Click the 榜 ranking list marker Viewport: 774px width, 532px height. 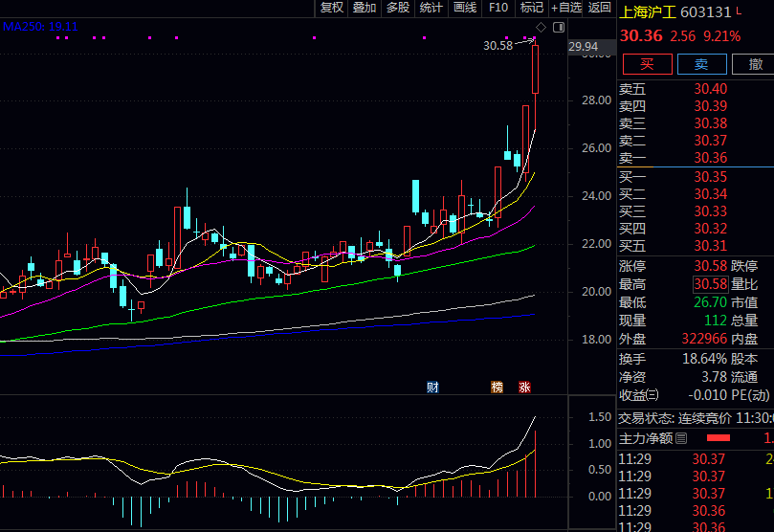click(497, 388)
